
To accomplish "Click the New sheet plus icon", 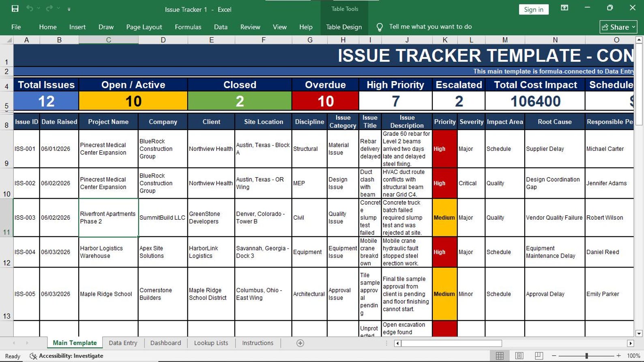I will click(300, 343).
